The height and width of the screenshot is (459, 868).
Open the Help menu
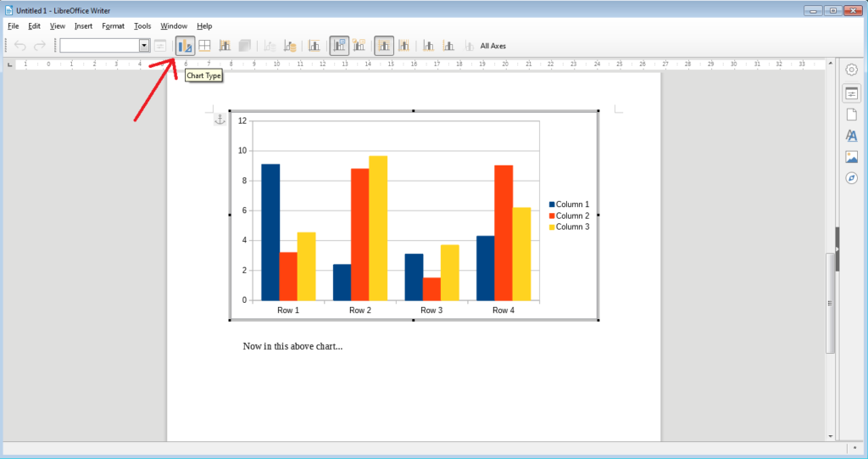tap(204, 26)
